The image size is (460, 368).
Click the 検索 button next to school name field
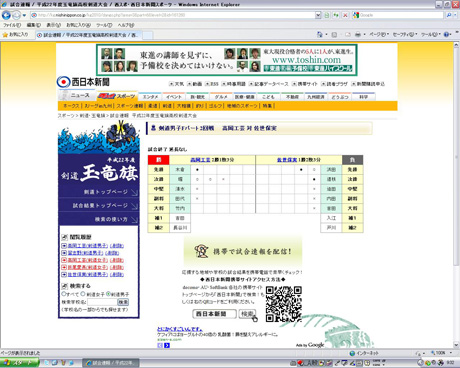pos(123,302)
